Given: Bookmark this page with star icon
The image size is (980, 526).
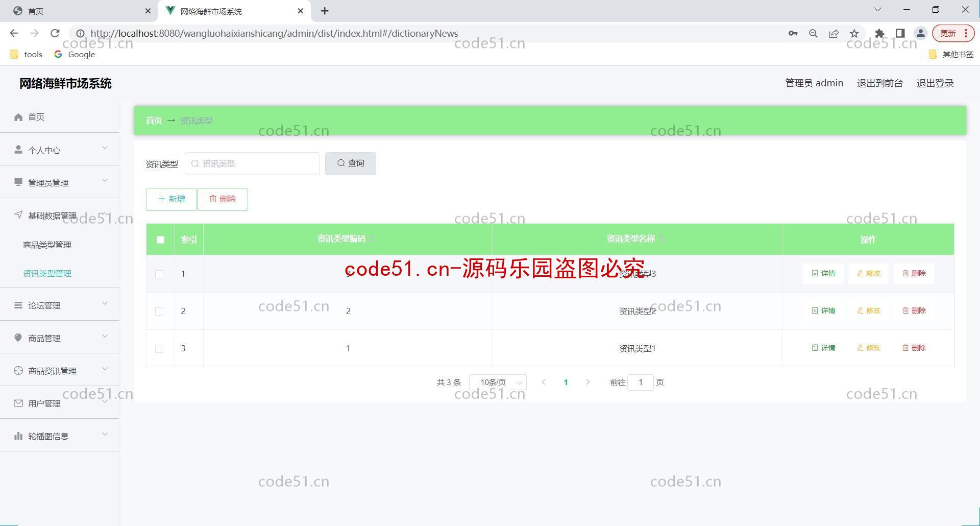Looking at the screenshot, I should pyautogui.click(x=854, y=33).
